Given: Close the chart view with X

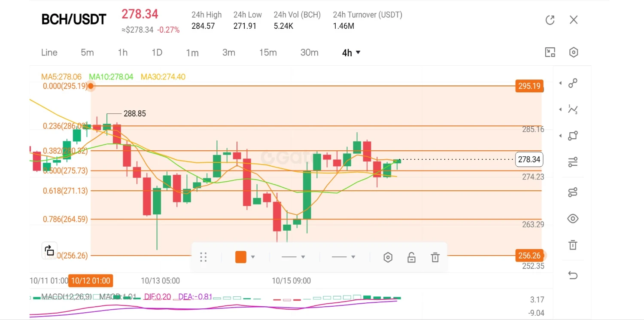Looking at the screenshot, I should [x=574, y=20].
